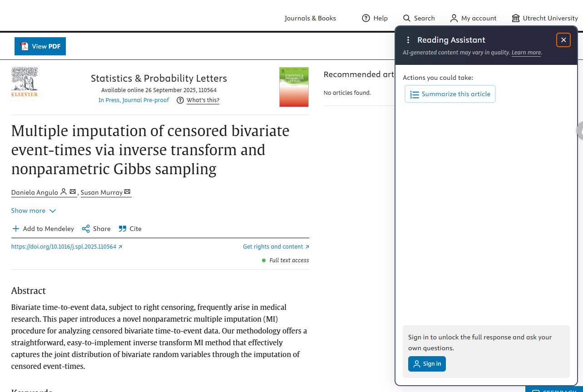
Task: Click the View PDF button
Action: coord(40,46)
